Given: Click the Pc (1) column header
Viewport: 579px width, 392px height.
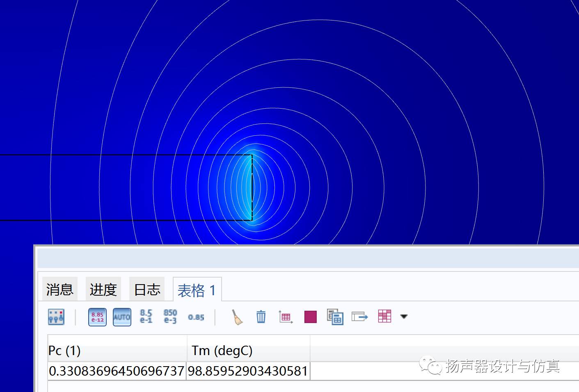Looking at the screenshot, I should [x=117, y=351].
